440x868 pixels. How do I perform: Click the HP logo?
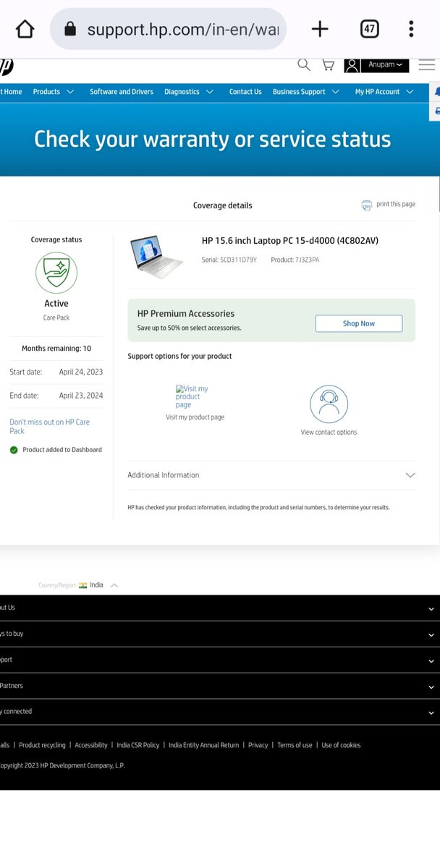6,66
